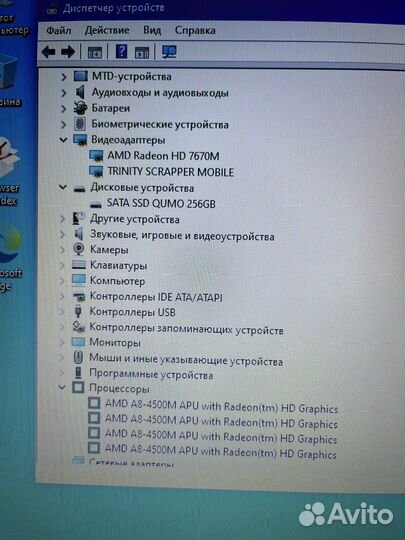The height and width of the screenshot is (540, 405).
Task: Open the Справка menu
Action: point(195,30)
